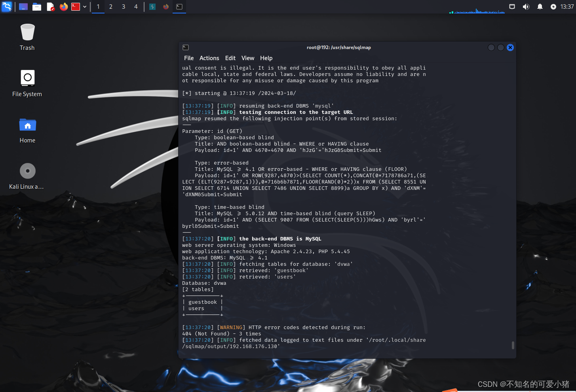Image resolution: width=576 pixels, height=392 pixels.
Task: Click the '[*] starting @ 13:37:19' line
Action: 239,93
